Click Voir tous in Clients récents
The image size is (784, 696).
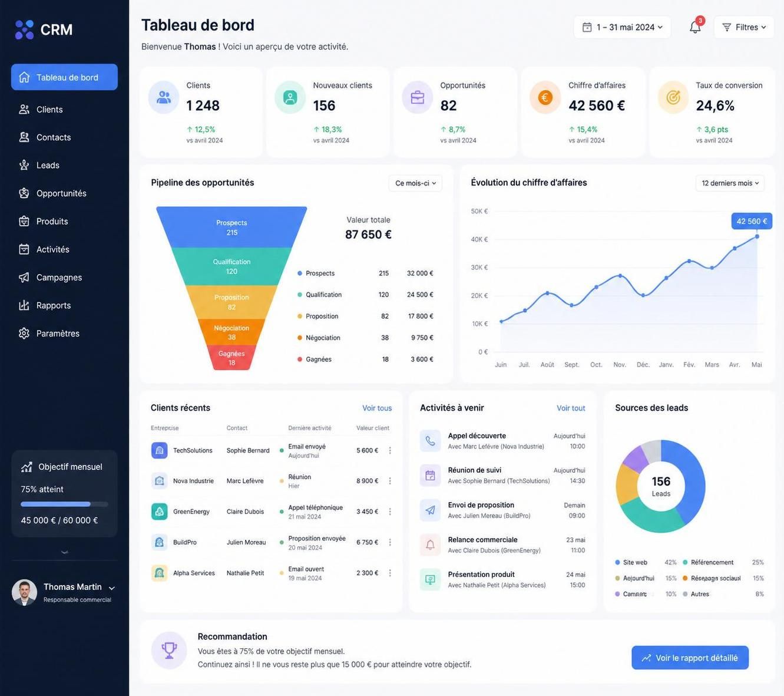click(x=377, y=408)
